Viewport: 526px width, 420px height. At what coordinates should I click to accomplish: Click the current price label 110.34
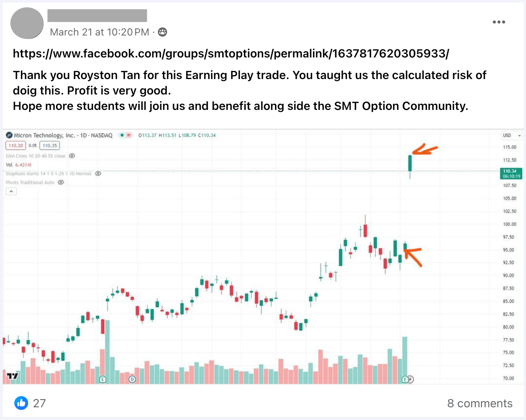(511, 173)
